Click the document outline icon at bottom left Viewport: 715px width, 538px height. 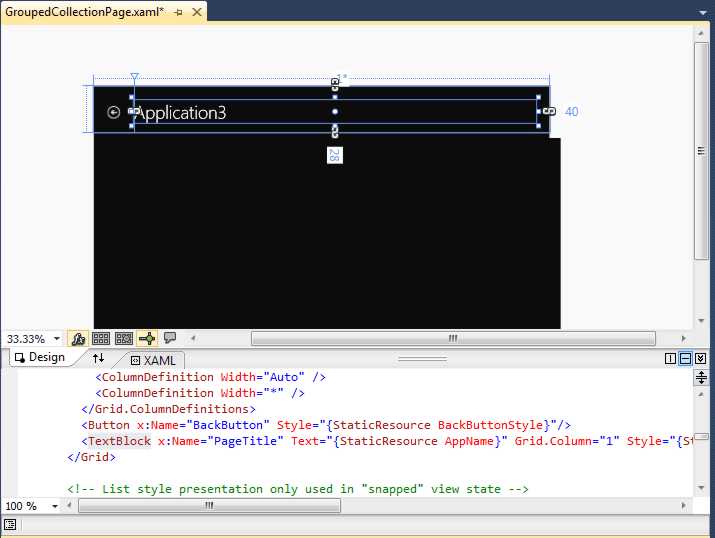coord(10,524)
